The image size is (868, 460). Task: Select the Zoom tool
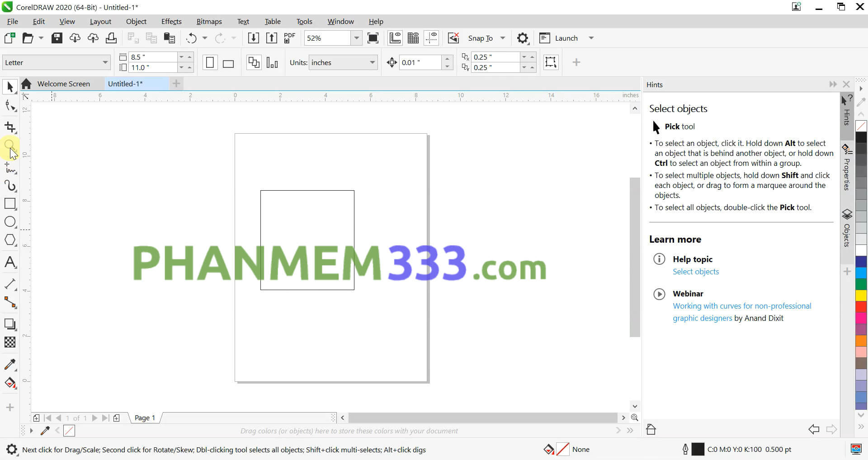[10, 146]
